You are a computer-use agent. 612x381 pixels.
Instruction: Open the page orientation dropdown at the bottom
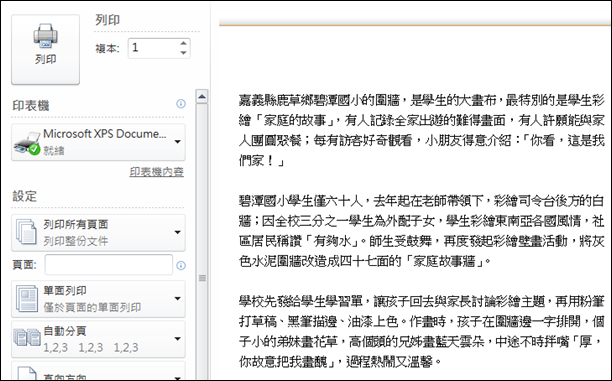(98, 371)
